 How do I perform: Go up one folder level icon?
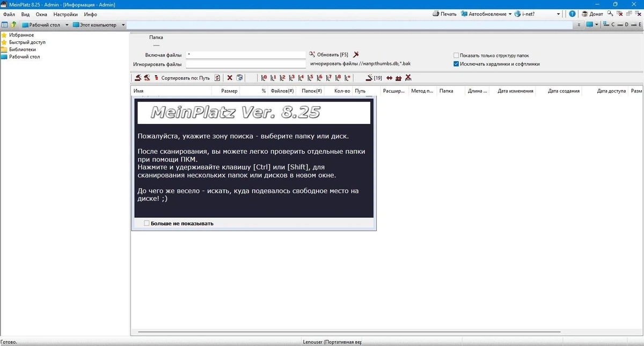[13, 25]
